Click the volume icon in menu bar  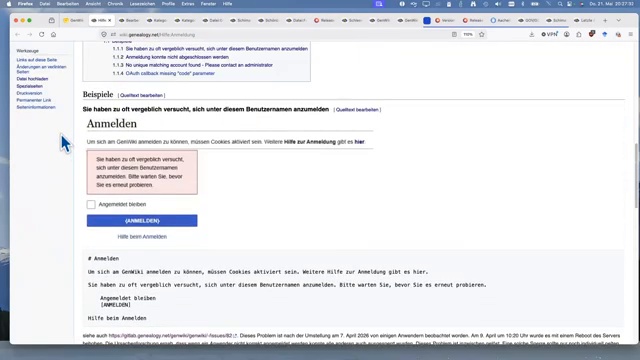click(498, 4)
